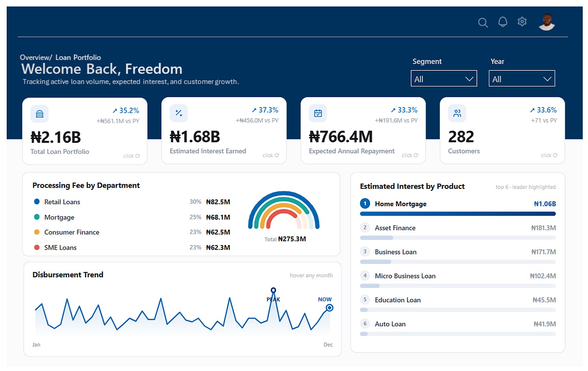Click the 33.3% growth indicator

coord(404,110)
